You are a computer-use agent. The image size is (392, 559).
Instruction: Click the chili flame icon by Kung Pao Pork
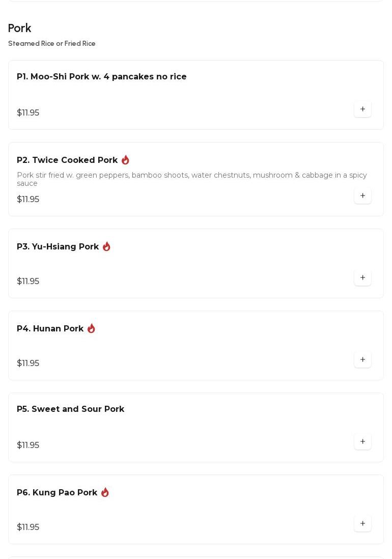[105, 492]
